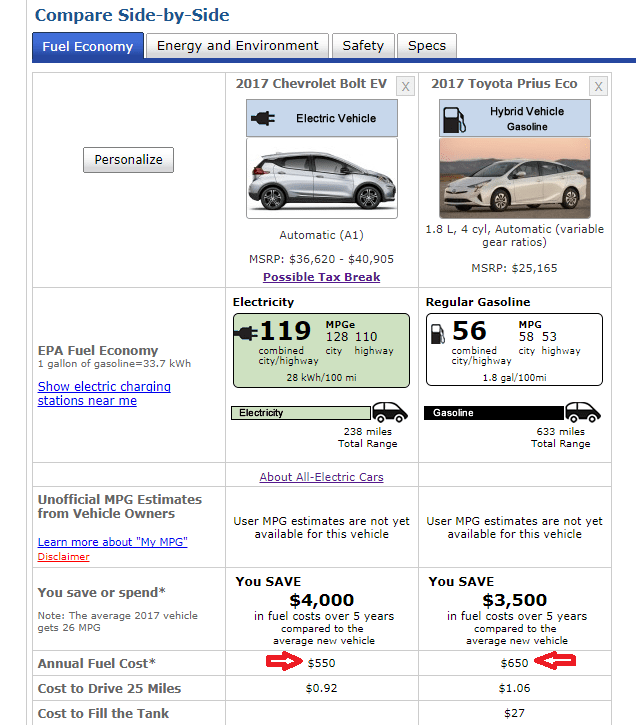
Task: Click the 56 combined MPG value
Action: (x=469, y=331)
